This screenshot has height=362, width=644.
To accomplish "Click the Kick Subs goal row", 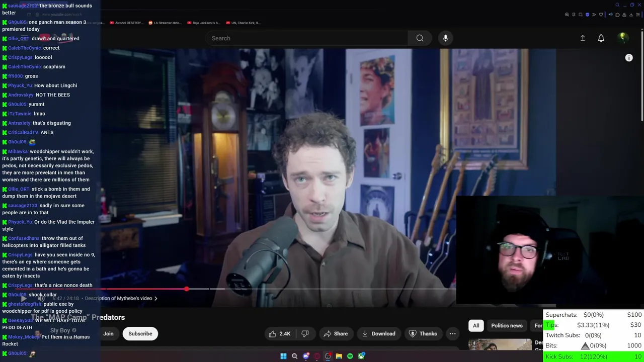I will coord(594,356).
